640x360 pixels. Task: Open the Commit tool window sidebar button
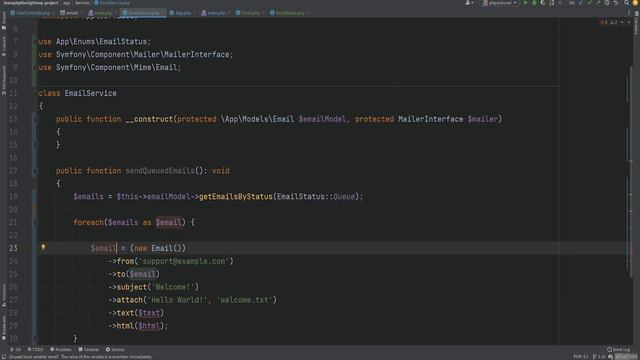point(4,46)
